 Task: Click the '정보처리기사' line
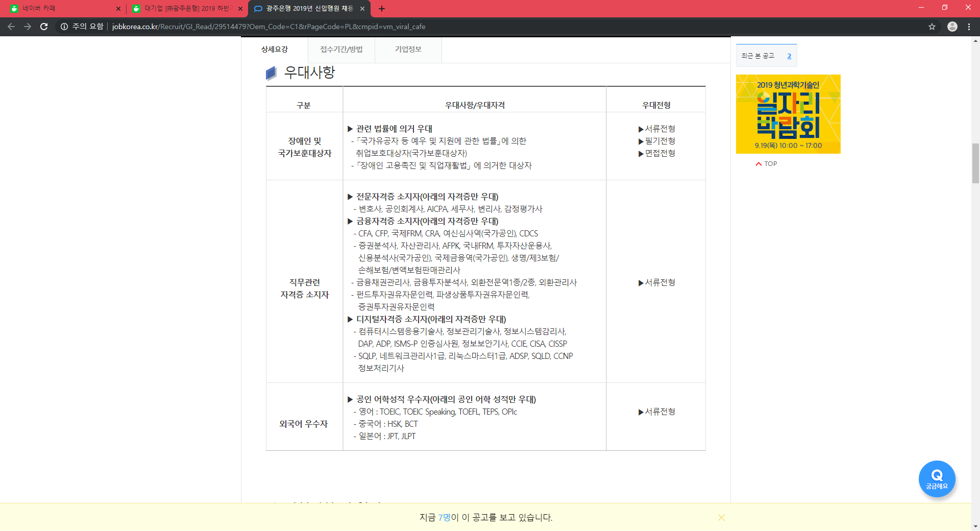coord(381,368)
